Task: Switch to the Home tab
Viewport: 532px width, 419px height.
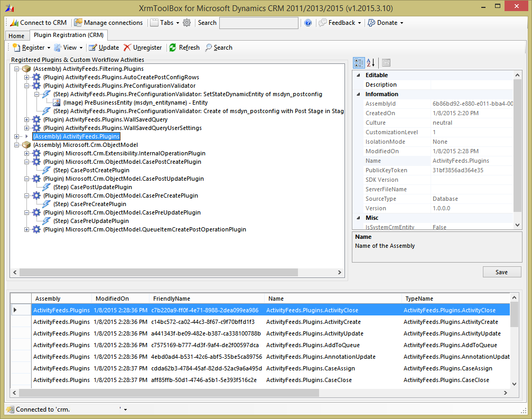Action: coord(16,35)
